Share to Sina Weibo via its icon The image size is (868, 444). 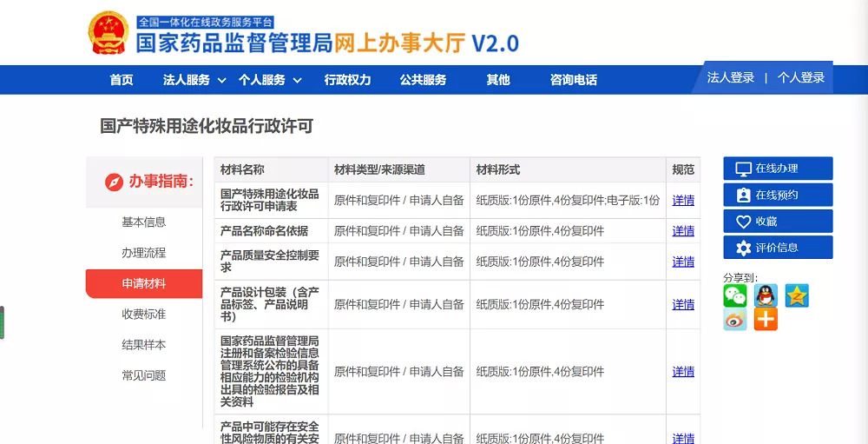click(x=734, y=319)
